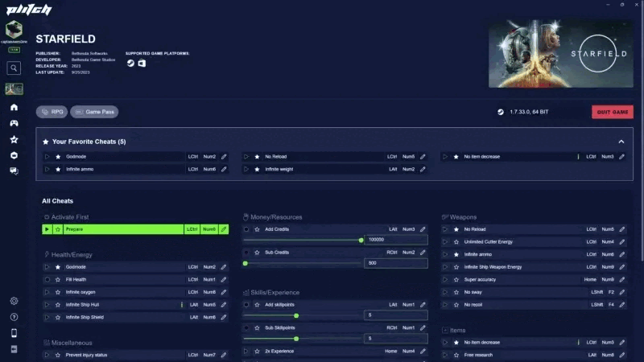
Task: Toggle the Prepare cheat play button
Action: [47, 229]
